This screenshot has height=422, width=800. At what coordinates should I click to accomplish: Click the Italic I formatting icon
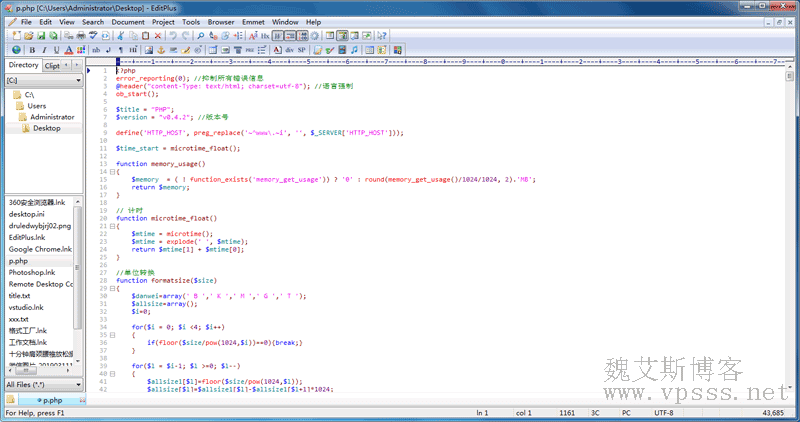[44, 49]
